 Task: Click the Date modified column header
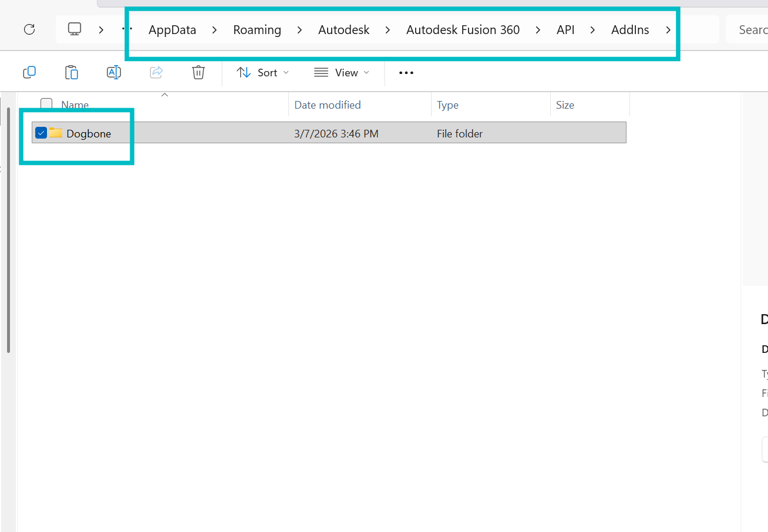tap(327, 105)
